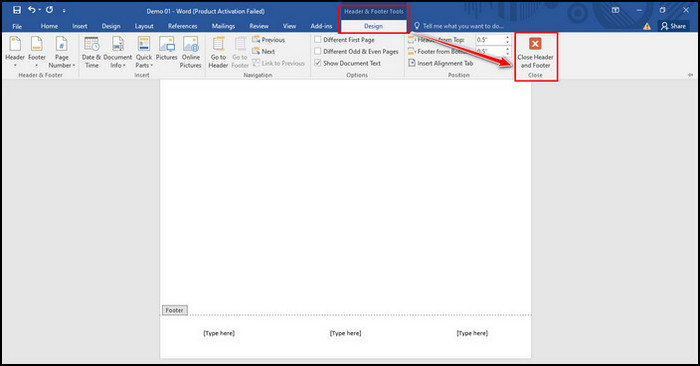The width and height of the screenshot is (700, 366).
Task: Open the View tab
Action: pyautogui.click(x=289, y=26)
